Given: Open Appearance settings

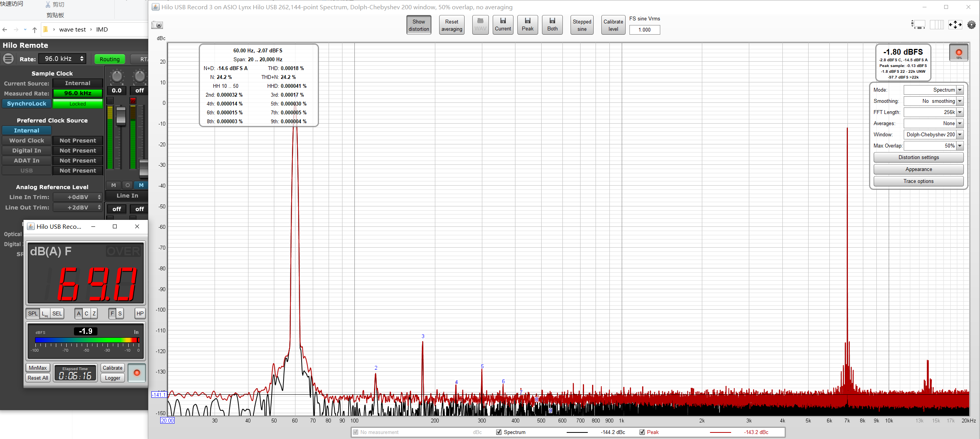Looking at the screenshot, I should [x=918, y=169].
